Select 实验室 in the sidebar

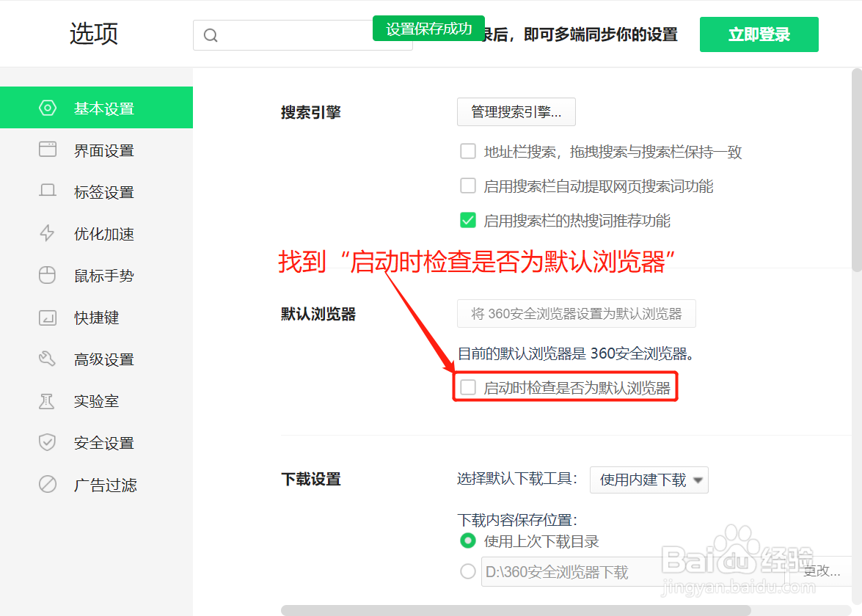(97, 401)
